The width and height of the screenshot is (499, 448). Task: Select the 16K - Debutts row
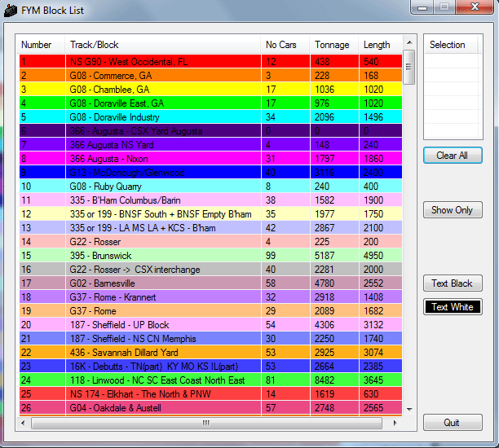[210, 367]
